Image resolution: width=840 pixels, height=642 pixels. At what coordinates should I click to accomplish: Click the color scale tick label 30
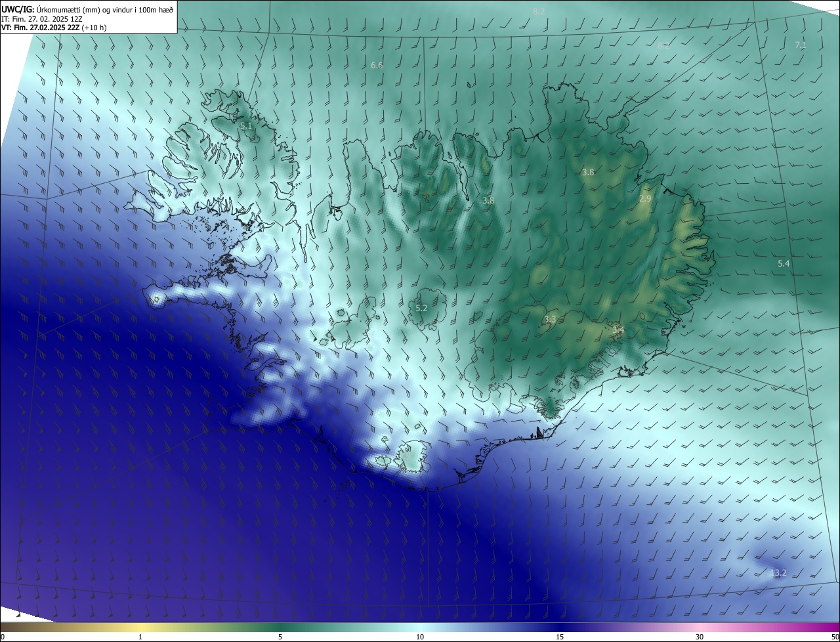700,637
